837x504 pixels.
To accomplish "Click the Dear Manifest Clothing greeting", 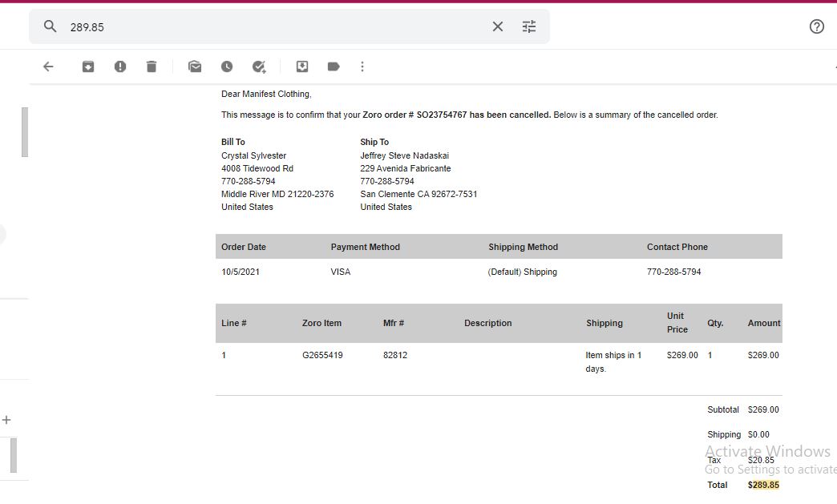I will 266,94.
